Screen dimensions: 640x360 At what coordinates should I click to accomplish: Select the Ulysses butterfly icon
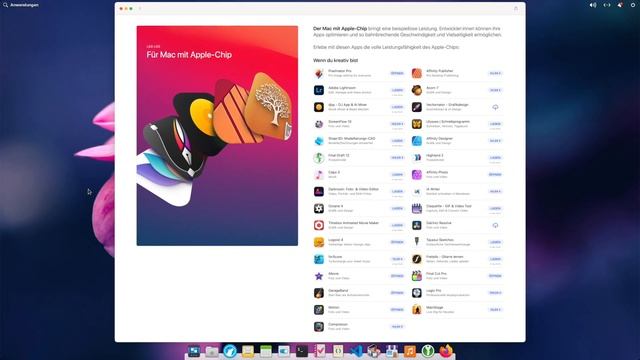417,124
